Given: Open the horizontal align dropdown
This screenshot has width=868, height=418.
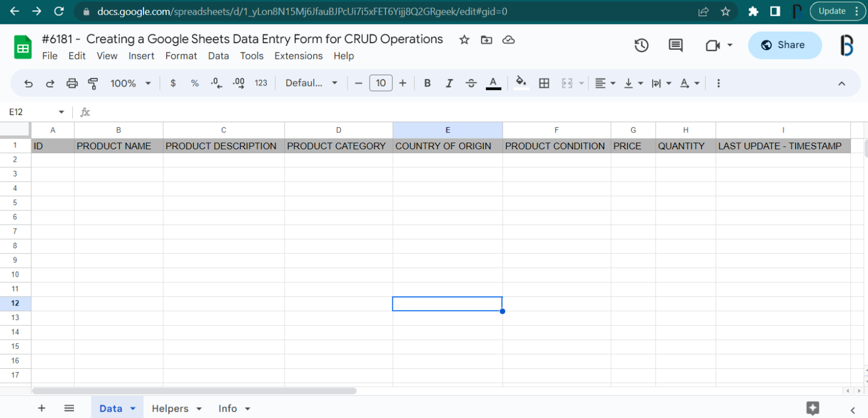Looking at the screenshot, I should click(x=605, y=83).
